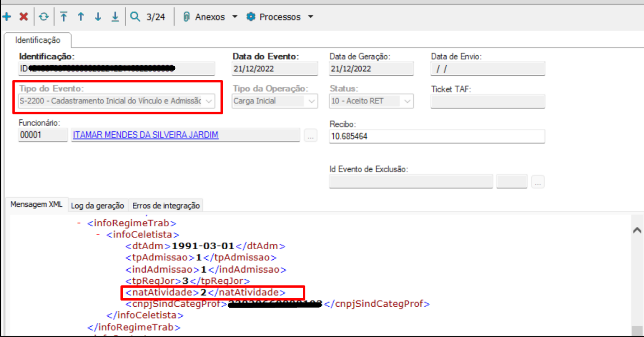Screen dimensions: 644x337
Task: Open the Anexos dropdown arrow
Action: (235, 17)
